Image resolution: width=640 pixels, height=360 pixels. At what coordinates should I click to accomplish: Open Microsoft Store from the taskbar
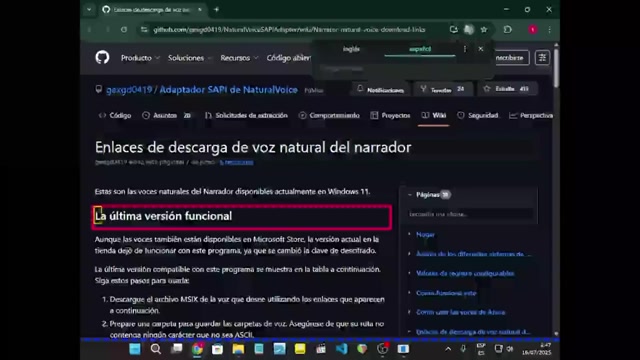tap(218, 349)
